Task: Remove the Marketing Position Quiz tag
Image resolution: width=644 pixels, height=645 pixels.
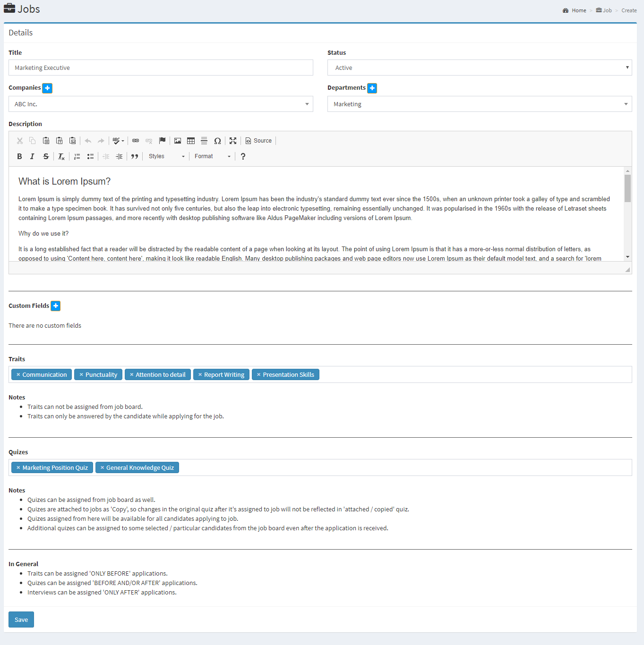Action: [18, 467]
